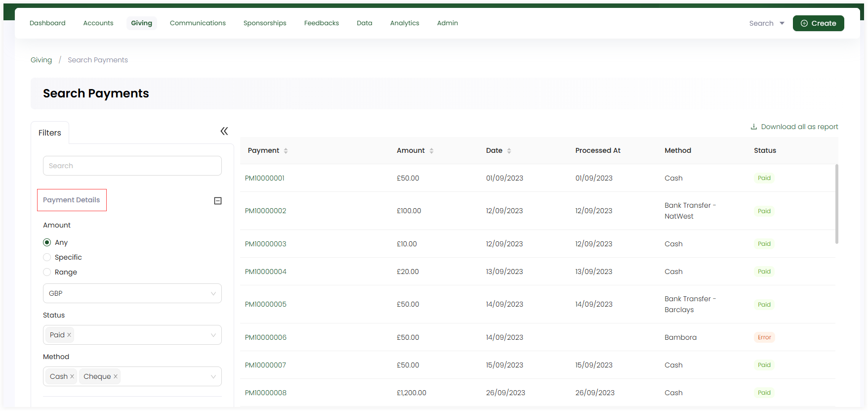Screen dimensions: 868x411
Task: Open payment PM10000004
Action: coord(266,272)
